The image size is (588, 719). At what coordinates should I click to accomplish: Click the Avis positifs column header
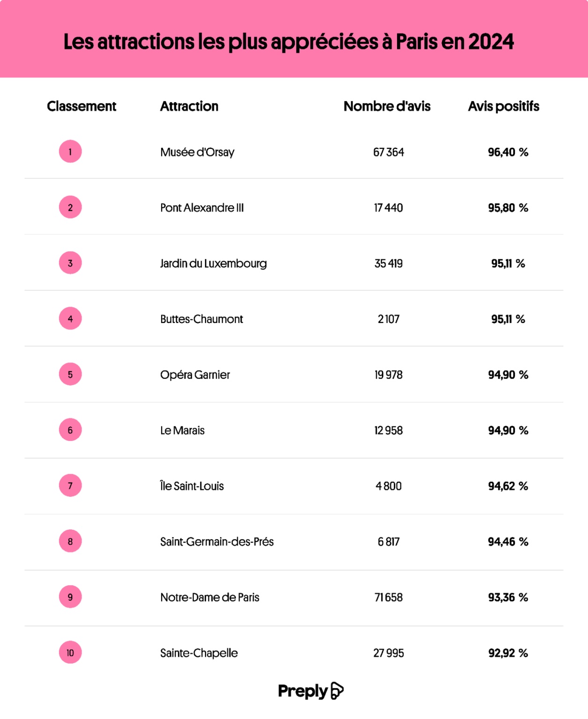point(503,106)
